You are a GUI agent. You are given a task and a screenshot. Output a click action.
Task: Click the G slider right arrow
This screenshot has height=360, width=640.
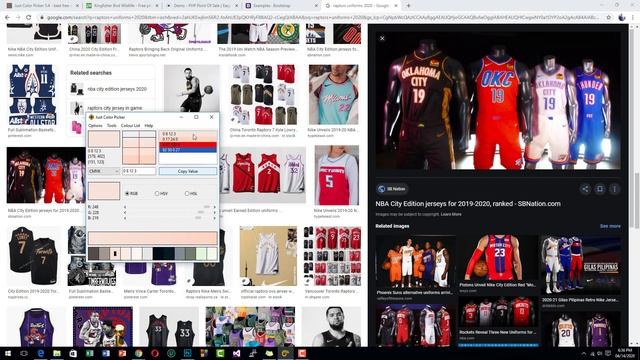214,212
